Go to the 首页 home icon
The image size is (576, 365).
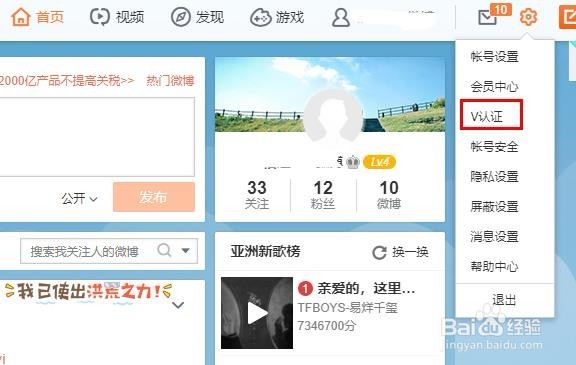tap(21, 17)
